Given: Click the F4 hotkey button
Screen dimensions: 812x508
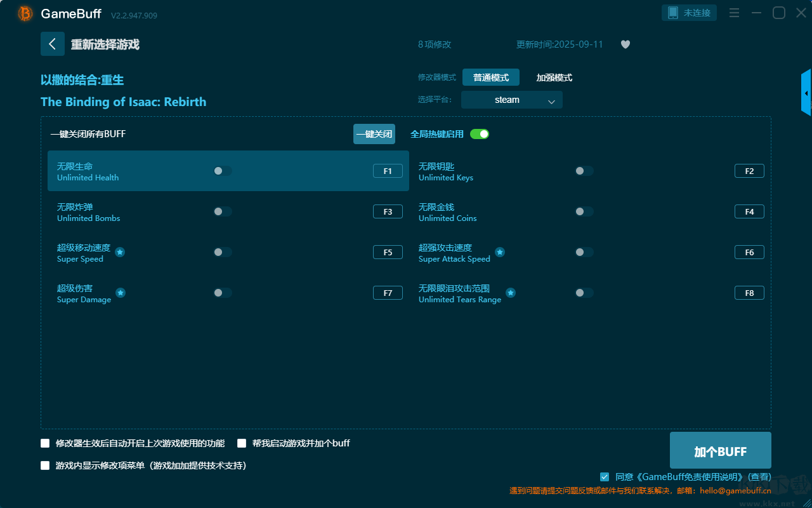Looking at the screenshot, I should 749,211.
